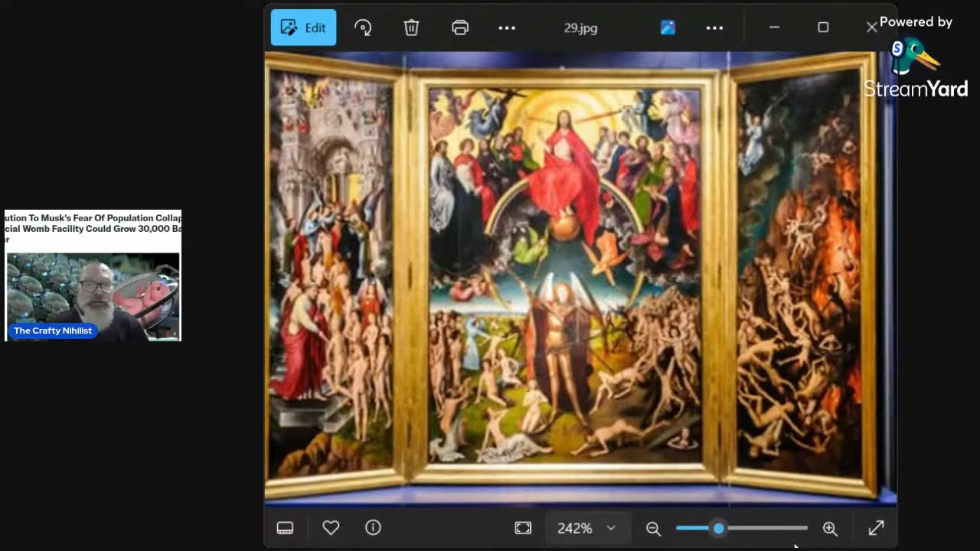Click the StreamYard duck logo
This screenshot has height=551, width=980.
point(914,57)
